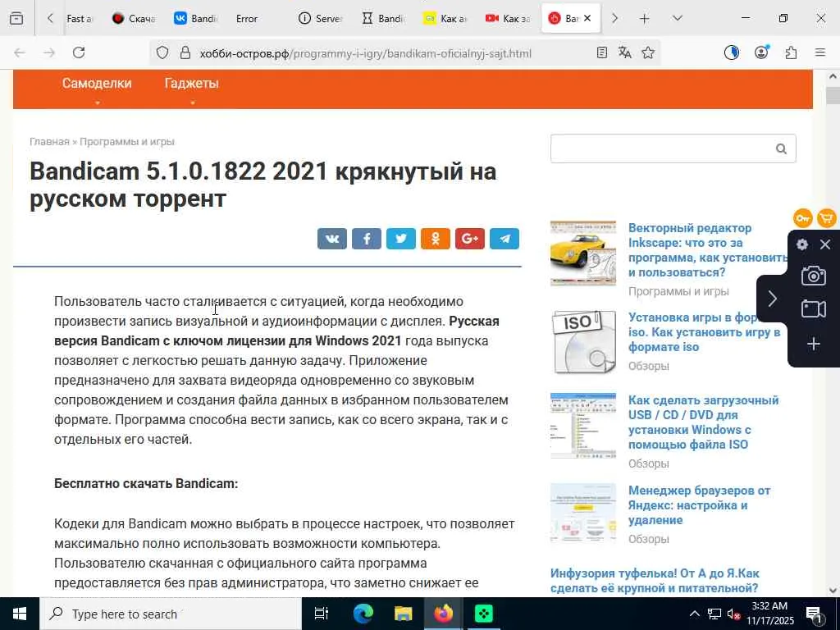Open the Firefox account icon

click(761, 52)
